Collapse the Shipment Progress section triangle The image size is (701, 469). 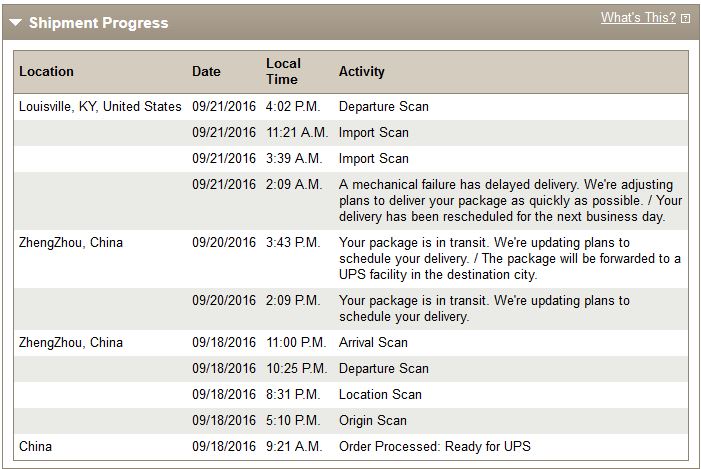[16, 22]
